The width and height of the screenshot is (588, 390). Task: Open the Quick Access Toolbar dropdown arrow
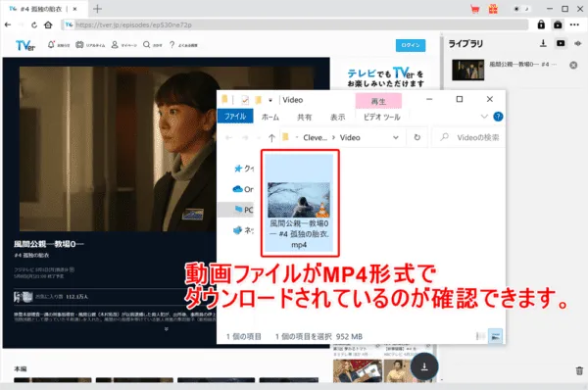270,100
